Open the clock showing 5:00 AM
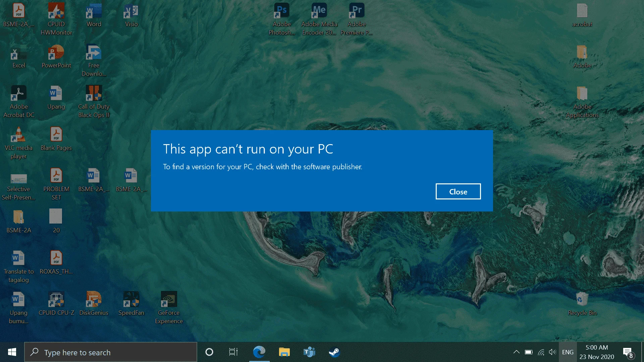This screenshot has width=644, height=362. pyautogui.click(x=597, y=352)
